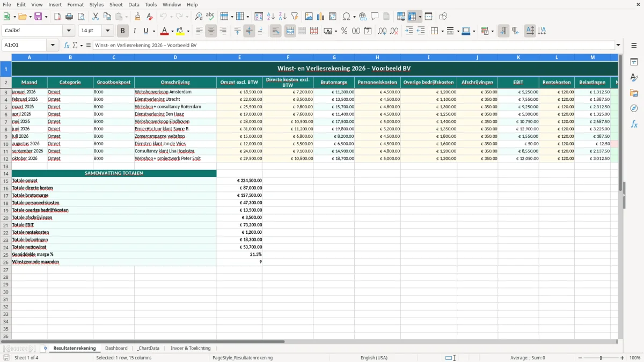Screen dimensions: 644x362
Task: Open the Font Color dropdown arrow
Action: click(172, 31)
